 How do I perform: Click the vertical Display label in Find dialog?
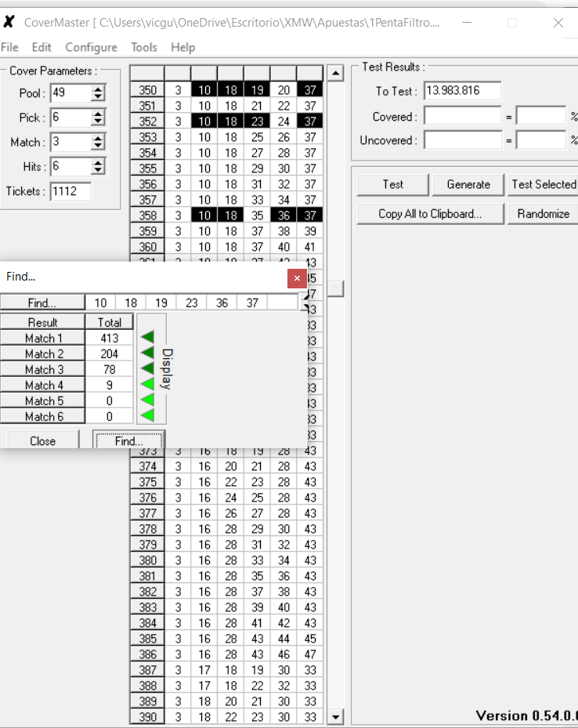pyautogui.click(x=167, y=368)
